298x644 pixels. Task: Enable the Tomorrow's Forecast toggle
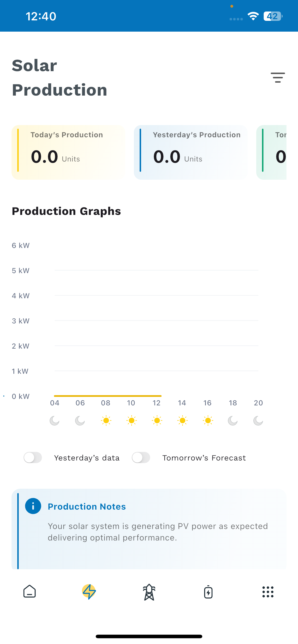coord(141,458)
